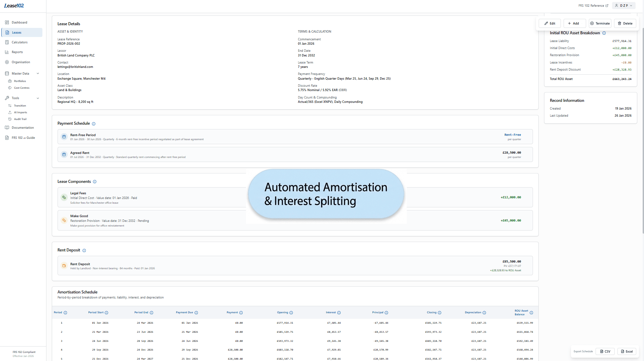The width and height of the screenshot is (644, 361).
Task: Click the Payment Schedule info icon
Action: click(93, 123)
